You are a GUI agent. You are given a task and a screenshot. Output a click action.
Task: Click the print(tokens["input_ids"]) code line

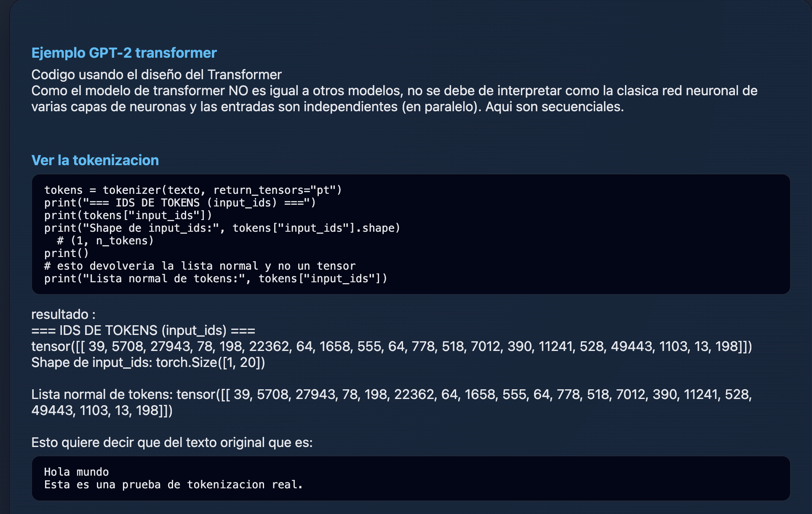pyautogui.click(x=128, y=215)
